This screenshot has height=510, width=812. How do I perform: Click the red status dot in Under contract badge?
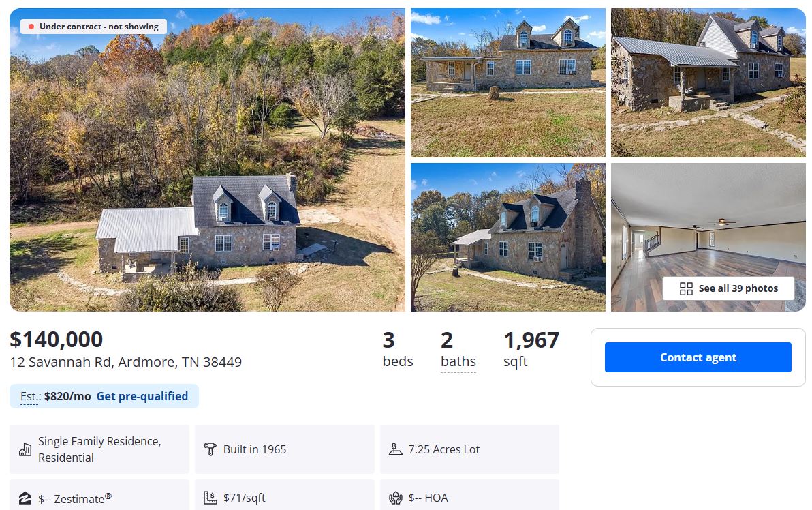(31, 27)
